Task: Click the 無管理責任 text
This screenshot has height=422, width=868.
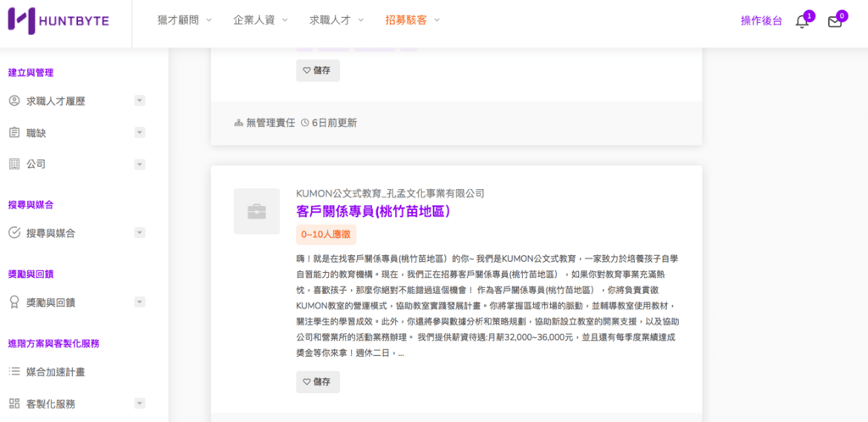Action: 270,123
